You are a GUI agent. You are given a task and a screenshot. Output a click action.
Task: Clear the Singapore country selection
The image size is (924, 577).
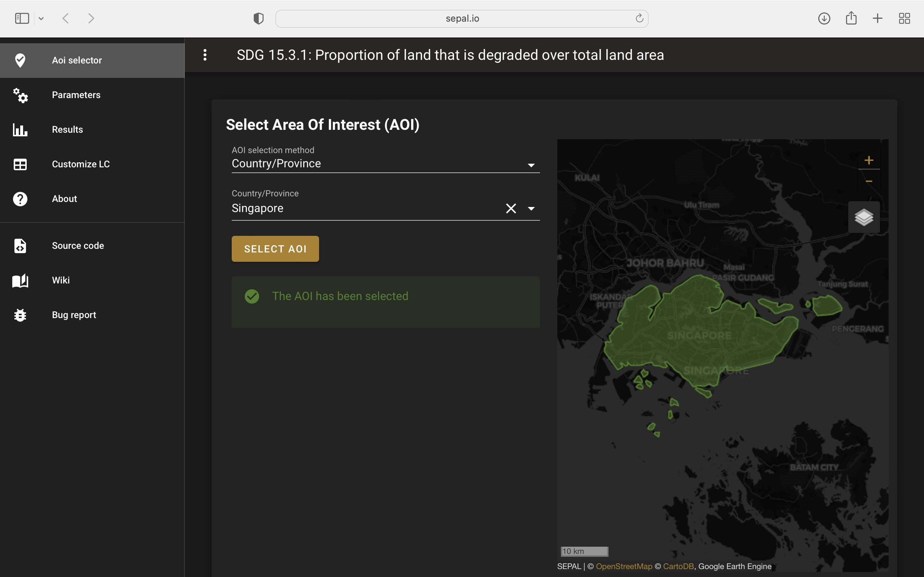510,208
